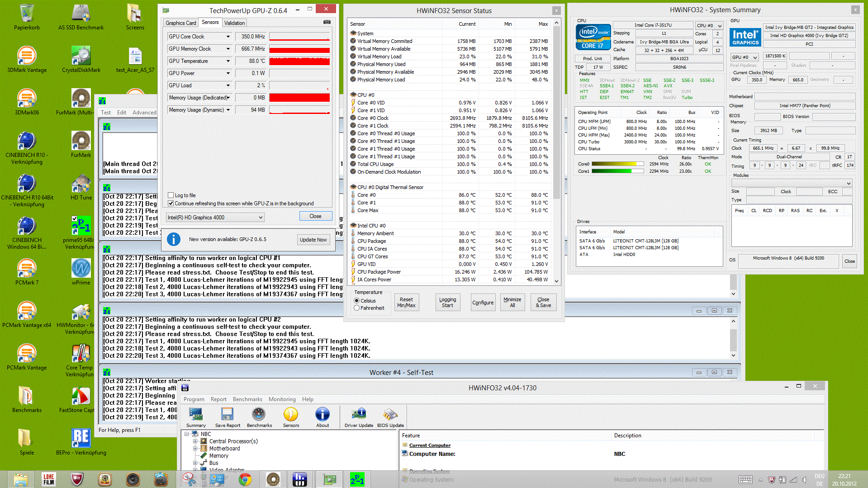The image size is (868, 488).
Task: Open the Papierkorb recycle bin desktop icon
Action: [x=27, y=17]
